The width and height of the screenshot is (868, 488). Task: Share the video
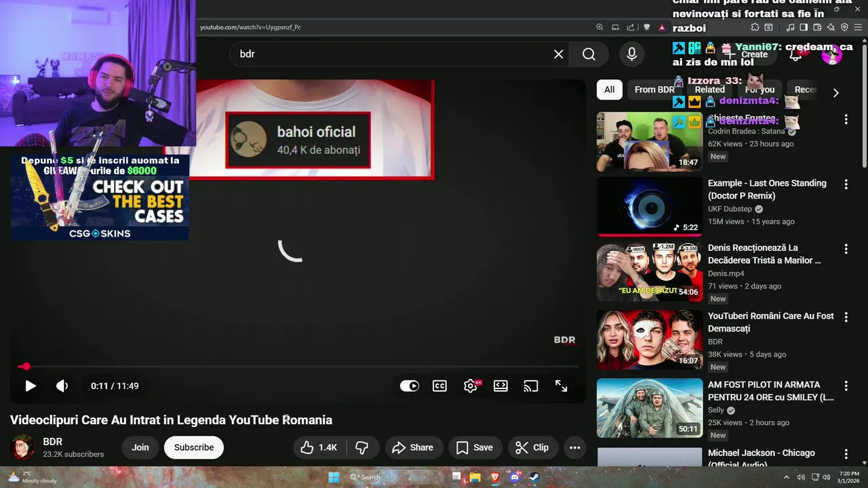pos(413,447)
